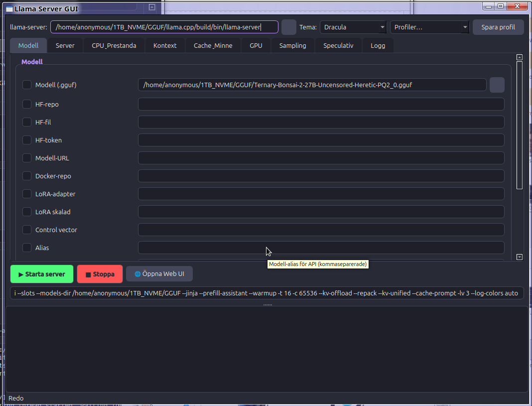The image size is (532, 406).
Task: Click the browse button beside the llama-server path
Action: pyautogui.click(x=289, y=27)
